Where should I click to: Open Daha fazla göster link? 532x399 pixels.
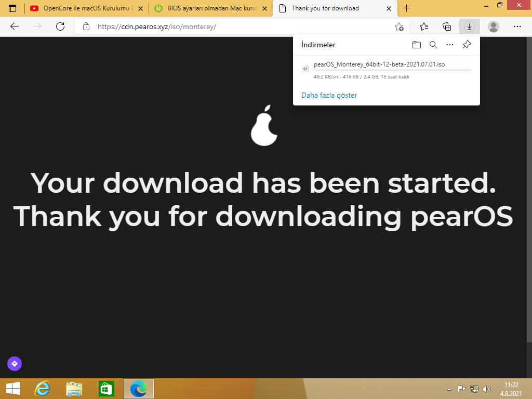click(x=329, y=96)
